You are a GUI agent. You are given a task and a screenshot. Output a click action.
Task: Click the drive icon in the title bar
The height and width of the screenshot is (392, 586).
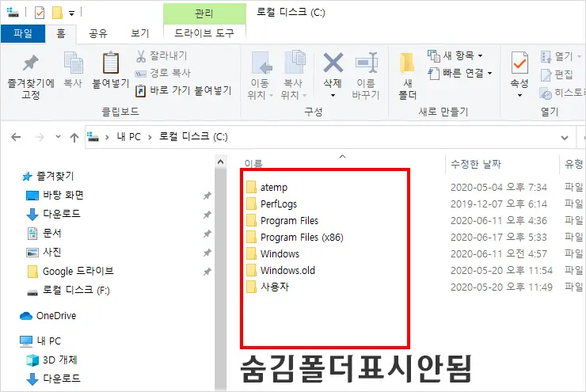point(13,13)
